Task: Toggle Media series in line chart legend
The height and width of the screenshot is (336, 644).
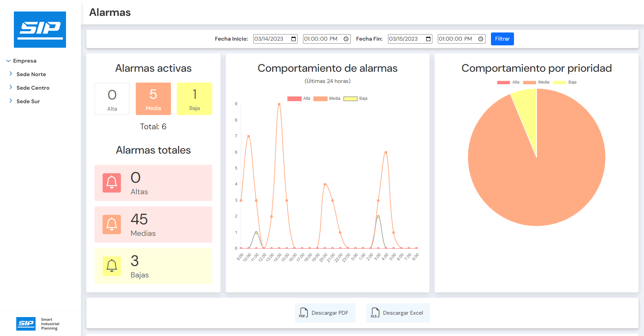Action: pyautogui.click(x=327, y=99)
